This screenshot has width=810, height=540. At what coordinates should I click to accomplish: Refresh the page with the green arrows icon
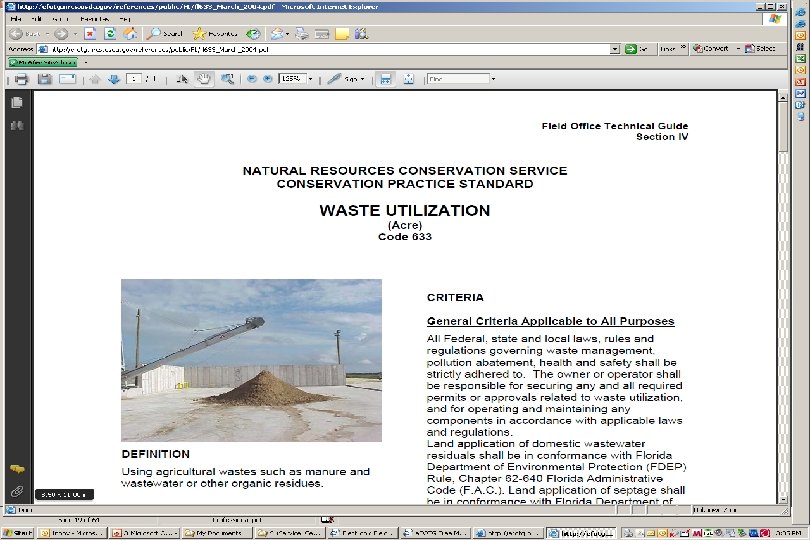110,34
